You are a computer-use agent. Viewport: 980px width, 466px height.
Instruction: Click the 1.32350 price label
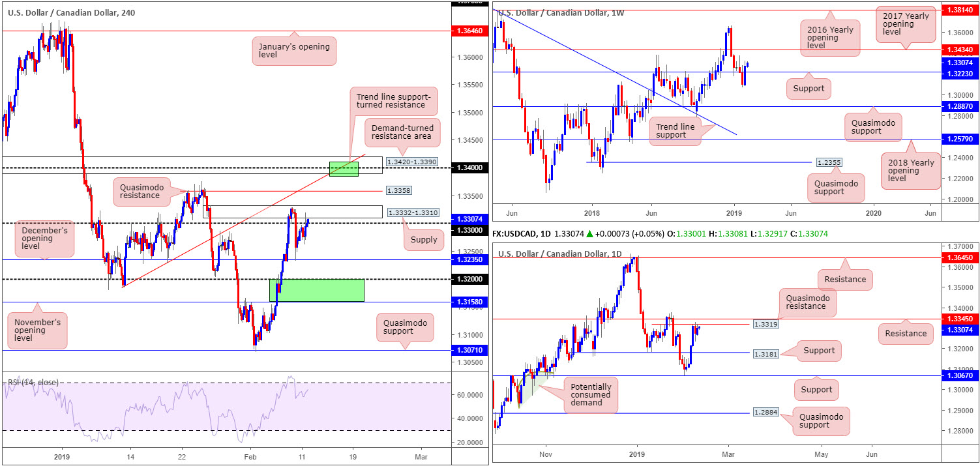(469, 259)
